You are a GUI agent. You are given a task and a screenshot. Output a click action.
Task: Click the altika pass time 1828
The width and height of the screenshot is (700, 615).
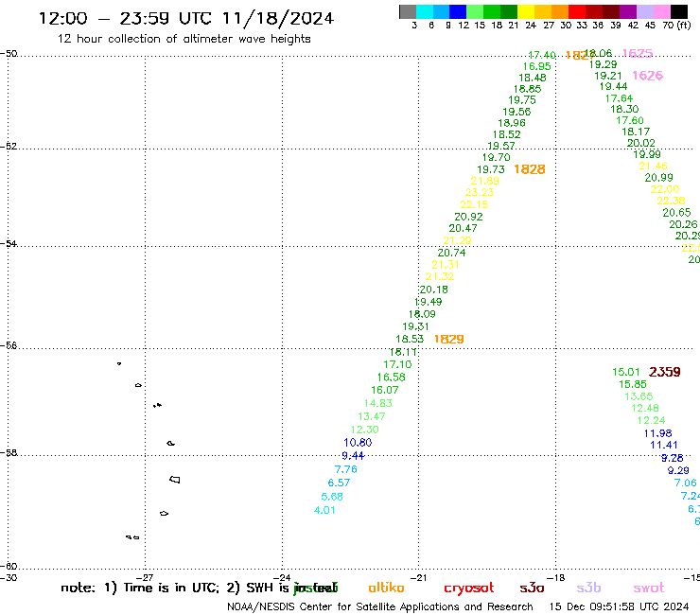[530, 169]
